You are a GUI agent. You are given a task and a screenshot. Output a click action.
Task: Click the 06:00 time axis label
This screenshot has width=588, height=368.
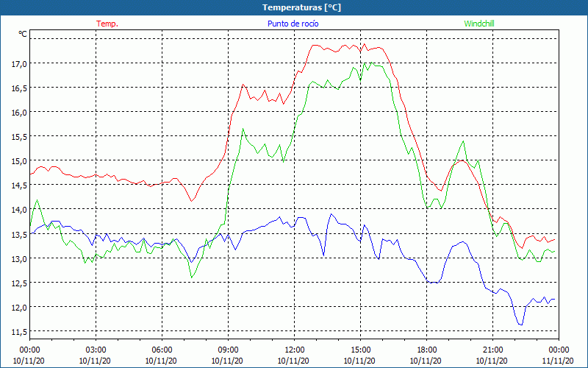(162, 350)
